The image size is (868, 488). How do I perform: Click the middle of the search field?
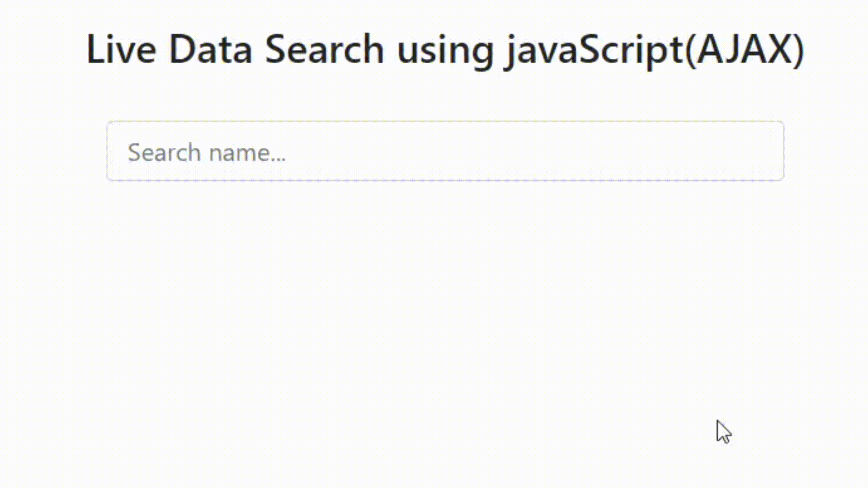pyautogui.click(x=445, y=151)
